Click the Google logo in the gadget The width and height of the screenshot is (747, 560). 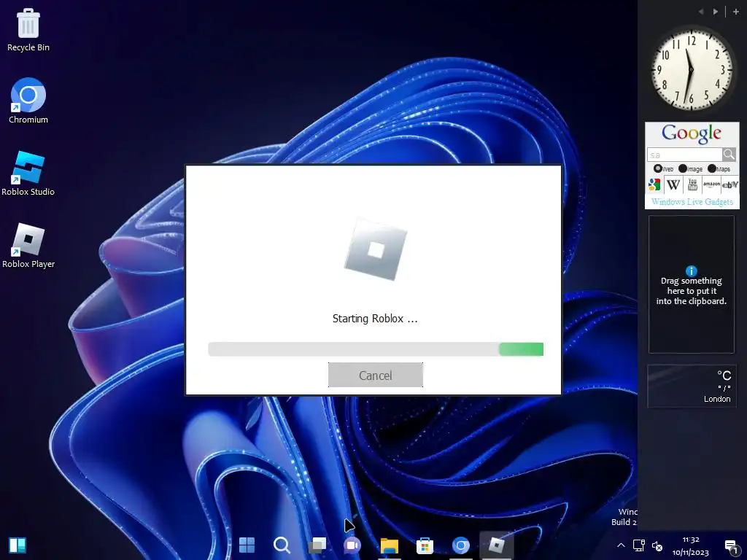692,133
